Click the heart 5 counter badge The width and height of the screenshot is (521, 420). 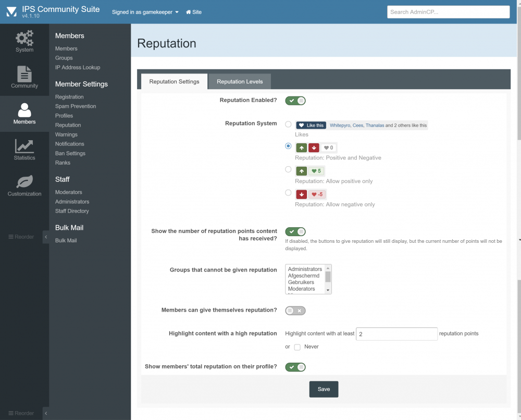(x=316, y=171)
